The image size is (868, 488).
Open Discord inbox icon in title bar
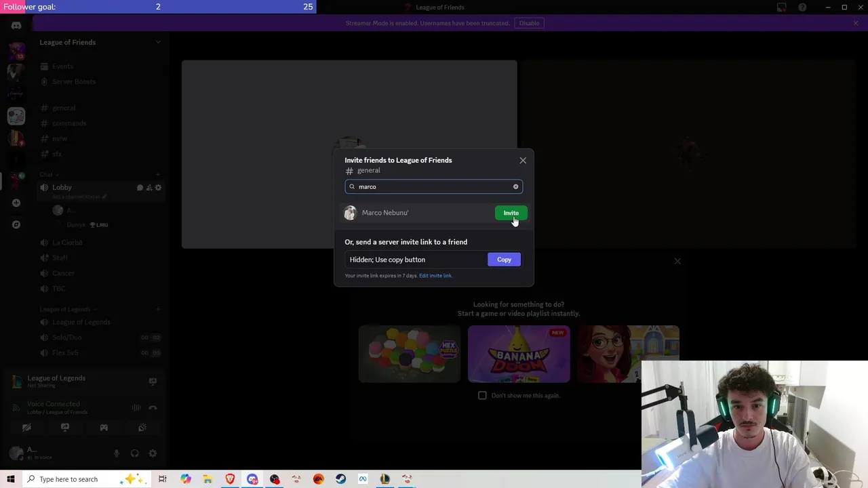(782, 7)
